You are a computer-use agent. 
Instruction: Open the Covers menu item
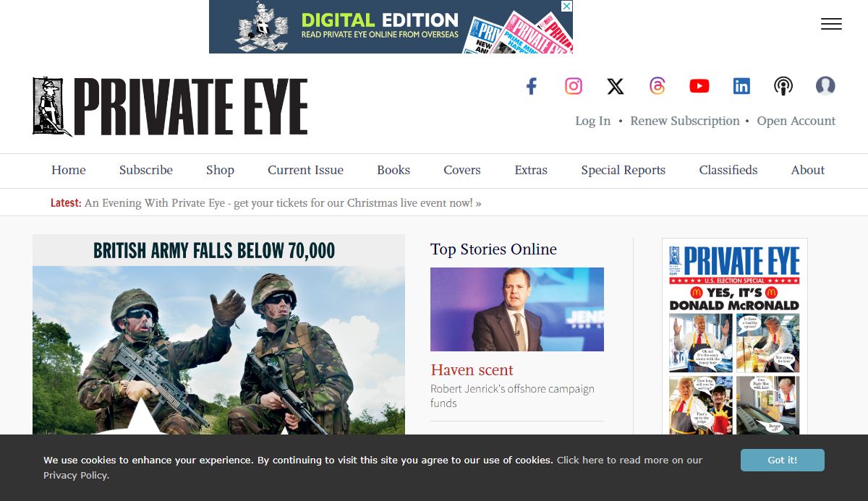[x=462, y=170]
